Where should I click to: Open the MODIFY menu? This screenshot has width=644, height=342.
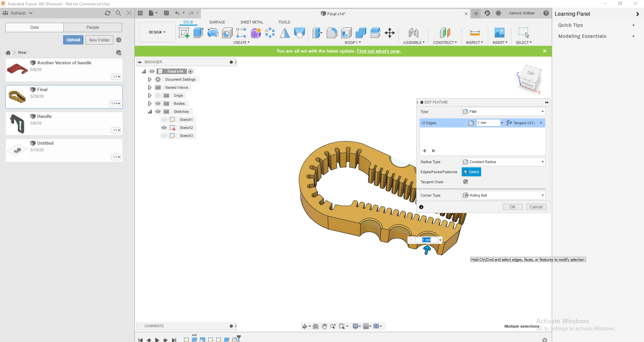tap(353, 43)
